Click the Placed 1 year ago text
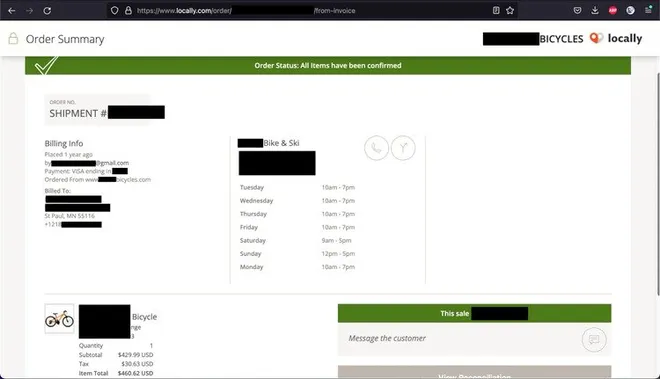The image size is (660, 379). coord(68,155)
